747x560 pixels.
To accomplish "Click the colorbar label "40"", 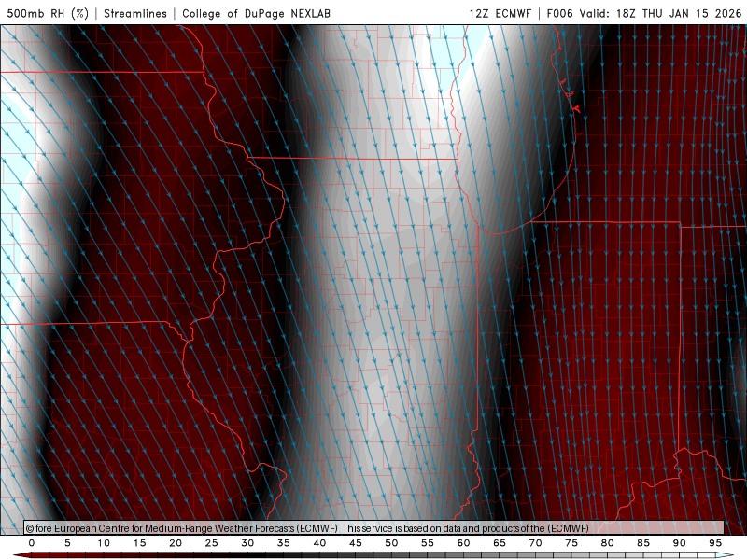I will [x=319, y=543].
